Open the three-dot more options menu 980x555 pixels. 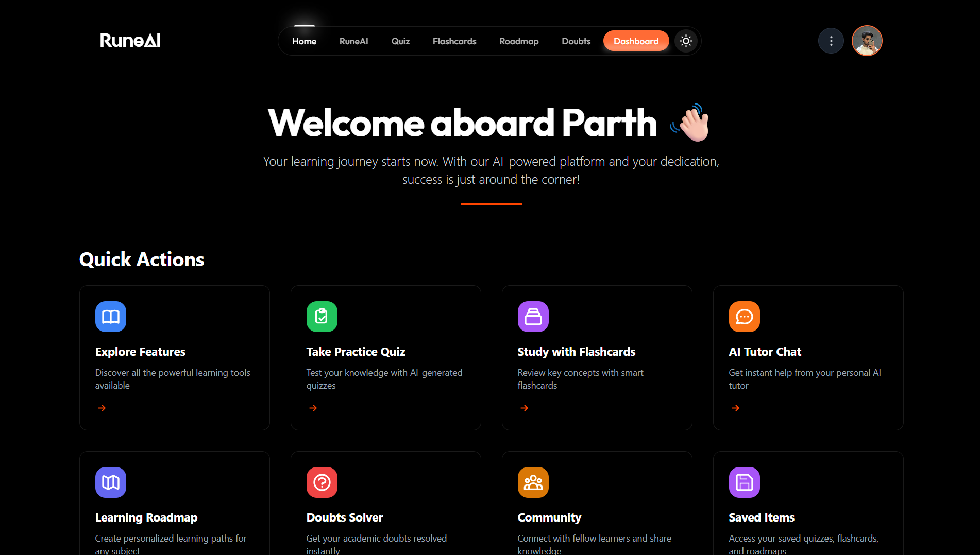(x=831, y=41)
